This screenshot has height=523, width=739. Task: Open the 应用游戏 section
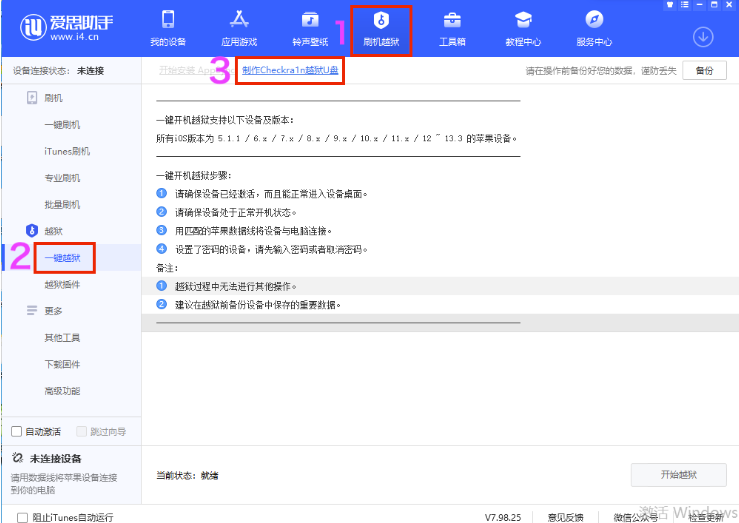pyautogui.click(x=239, y=28)
